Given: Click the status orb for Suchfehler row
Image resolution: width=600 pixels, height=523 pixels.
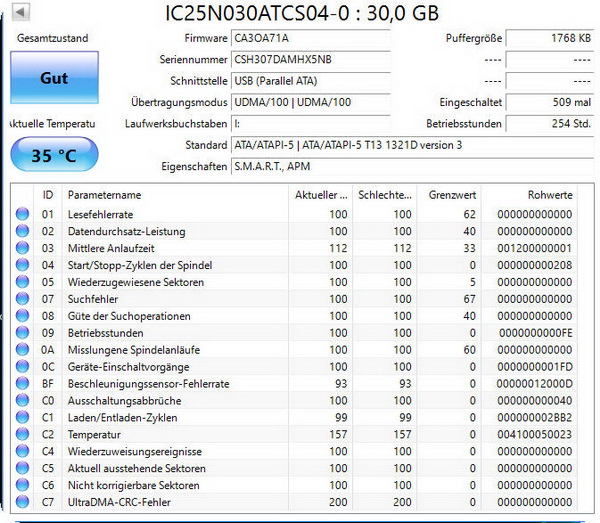Looking at the screenshot, I should [22, 299].
